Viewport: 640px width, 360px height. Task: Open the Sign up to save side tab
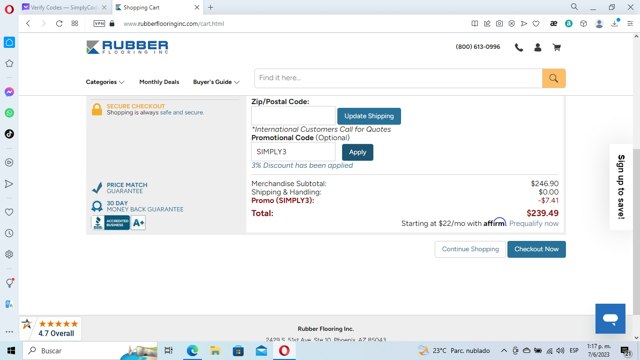[x=621, y=187]
